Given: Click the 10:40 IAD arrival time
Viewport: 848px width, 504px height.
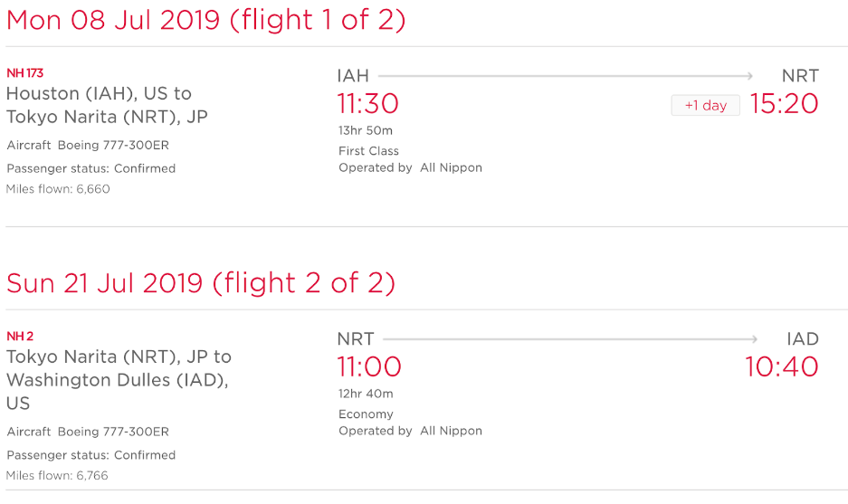Looking at the screenshot, I should [x=782, y=366].
